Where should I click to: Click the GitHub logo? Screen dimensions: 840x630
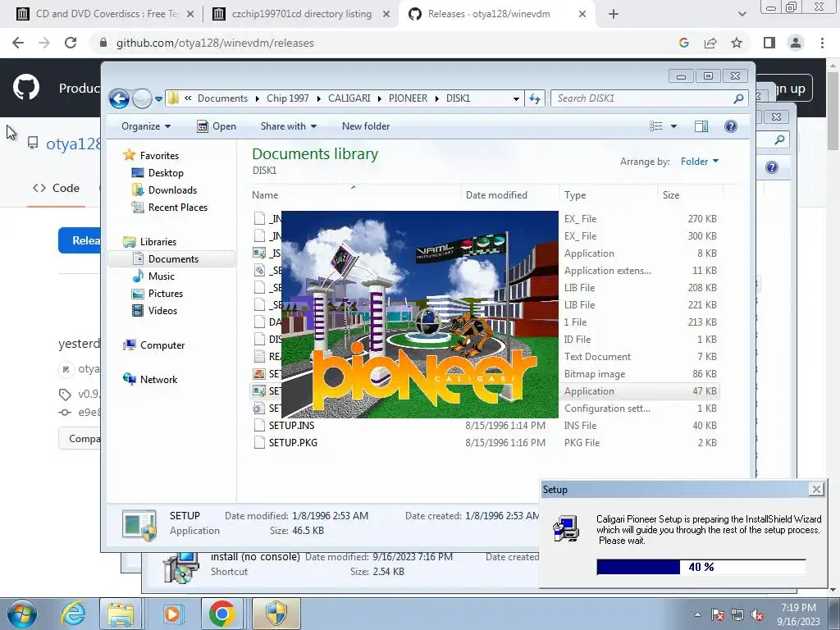[x=25, y=88]
